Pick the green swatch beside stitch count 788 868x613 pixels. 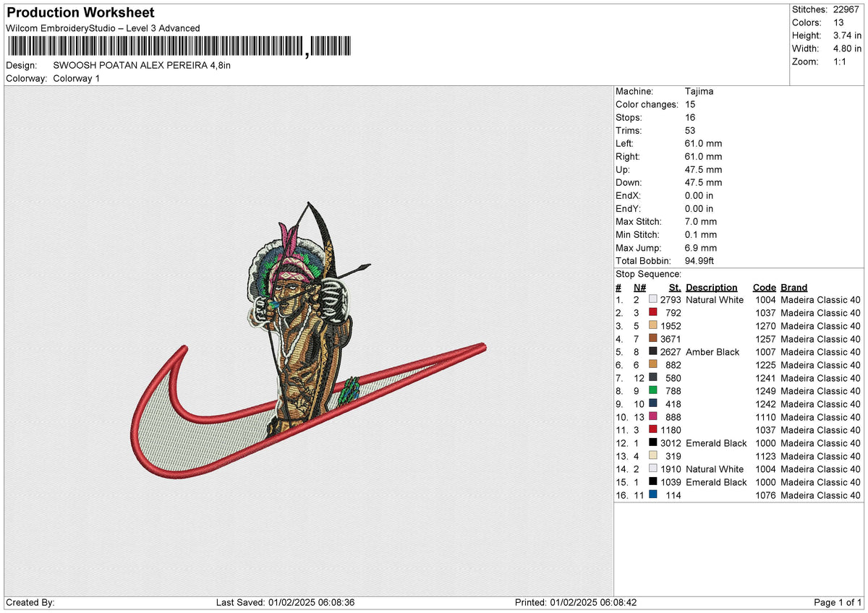[x=653, y=391]
